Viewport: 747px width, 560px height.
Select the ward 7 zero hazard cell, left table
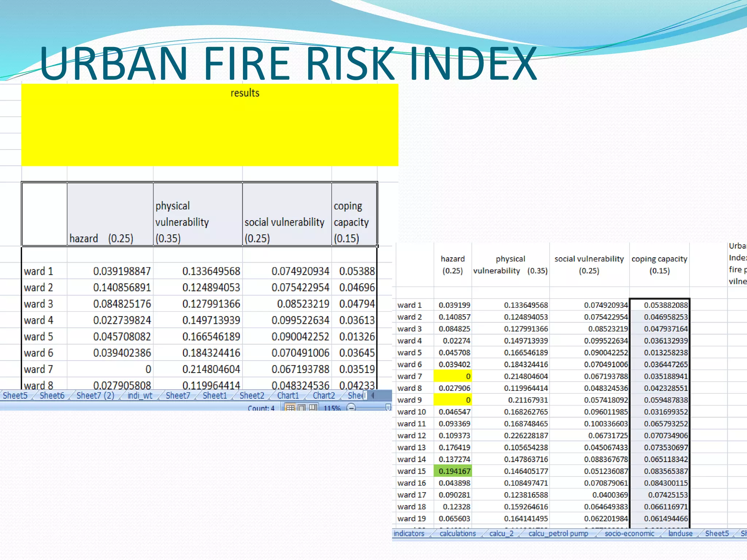pos(110,369)
